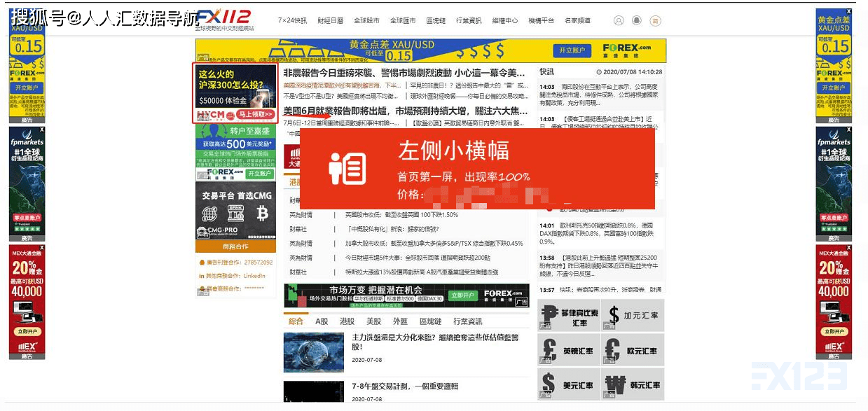Screen dimensions: 868x411
Task: Select the 行業資訊 tab below the ad
Action: pyautogui.click(x=468, y=321)
